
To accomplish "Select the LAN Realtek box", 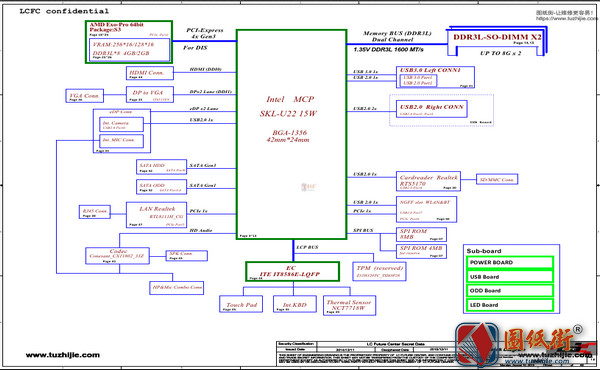I will pyautogui.click(x=157, y=215).
